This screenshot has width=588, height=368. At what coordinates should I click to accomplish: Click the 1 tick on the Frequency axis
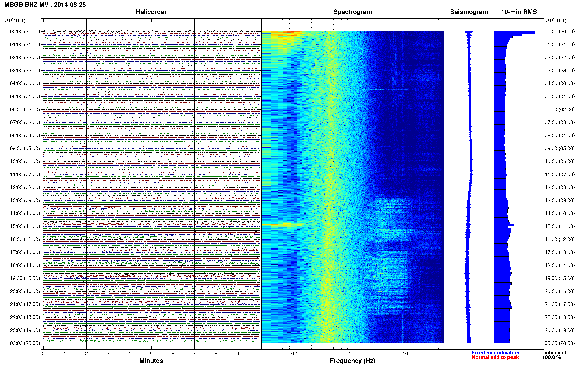tap(350, 354)
